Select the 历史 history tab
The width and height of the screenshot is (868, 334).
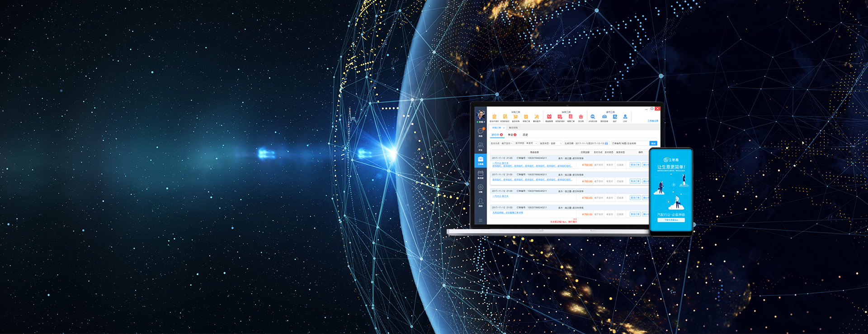525,135
